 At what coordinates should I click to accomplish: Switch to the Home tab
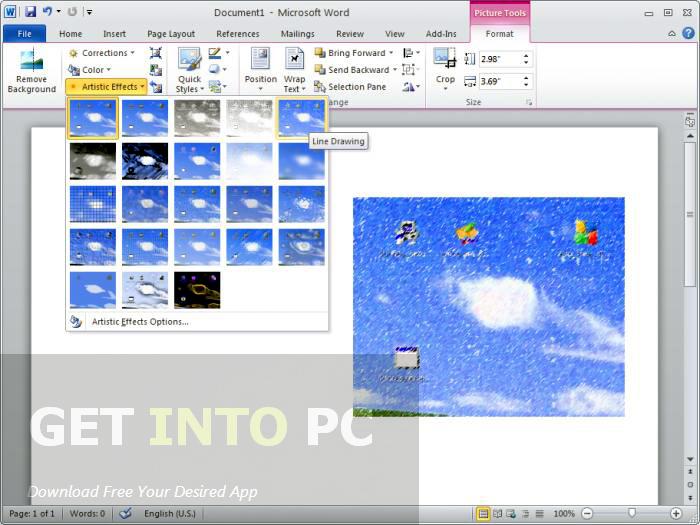pyautogui.click(x=71, y=34)
